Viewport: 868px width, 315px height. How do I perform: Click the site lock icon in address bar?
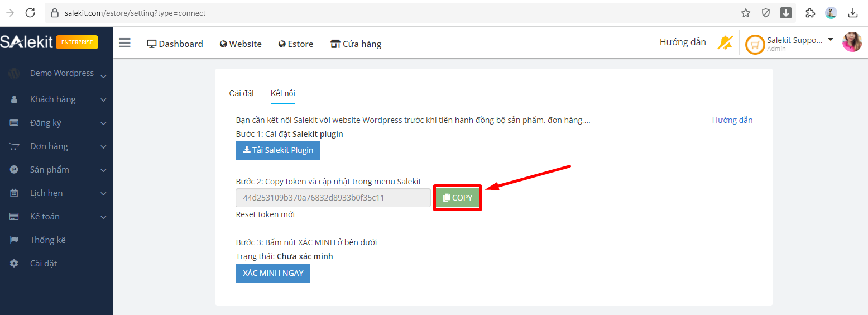click(54, 13)
